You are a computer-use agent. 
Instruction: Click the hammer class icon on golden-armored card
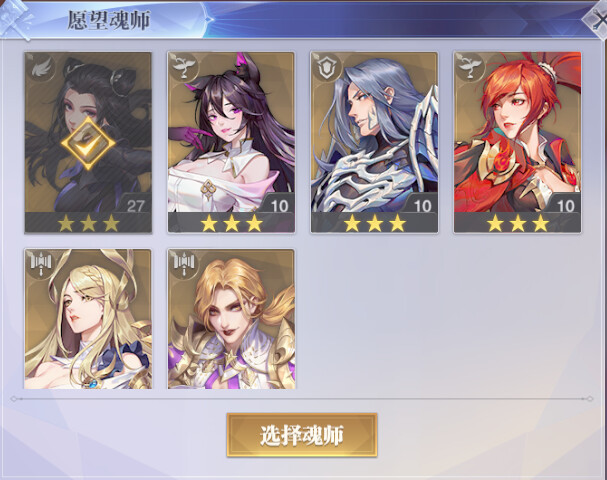point(184,265)
